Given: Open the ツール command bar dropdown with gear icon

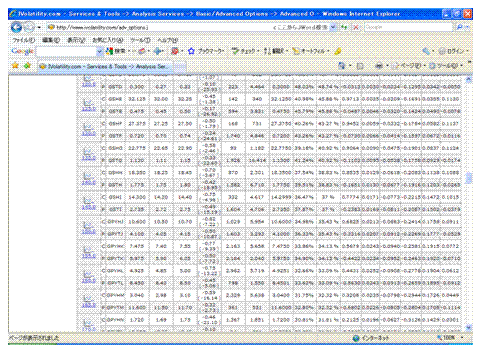Looking at the screenshot, I should (x=446, y=66).
